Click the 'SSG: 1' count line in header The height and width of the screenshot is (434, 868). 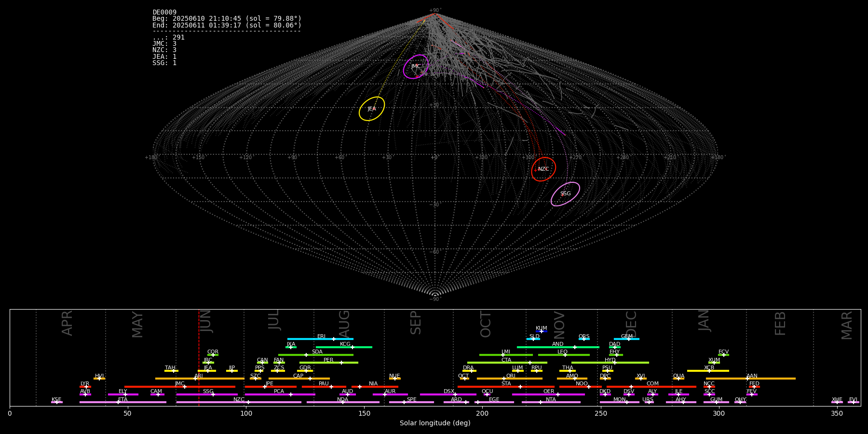(x=164, y=63)
